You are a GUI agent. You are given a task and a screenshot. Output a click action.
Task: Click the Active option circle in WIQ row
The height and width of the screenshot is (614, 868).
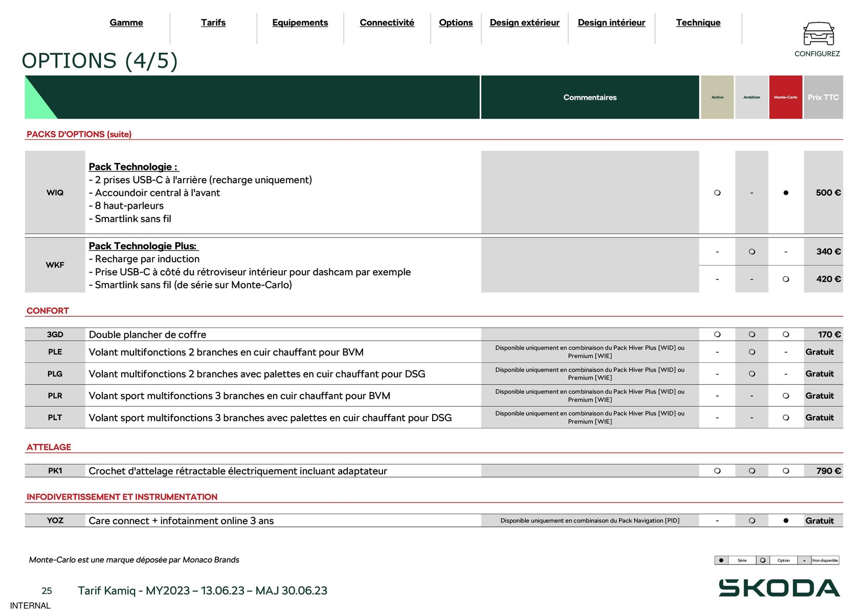point(717,193)
